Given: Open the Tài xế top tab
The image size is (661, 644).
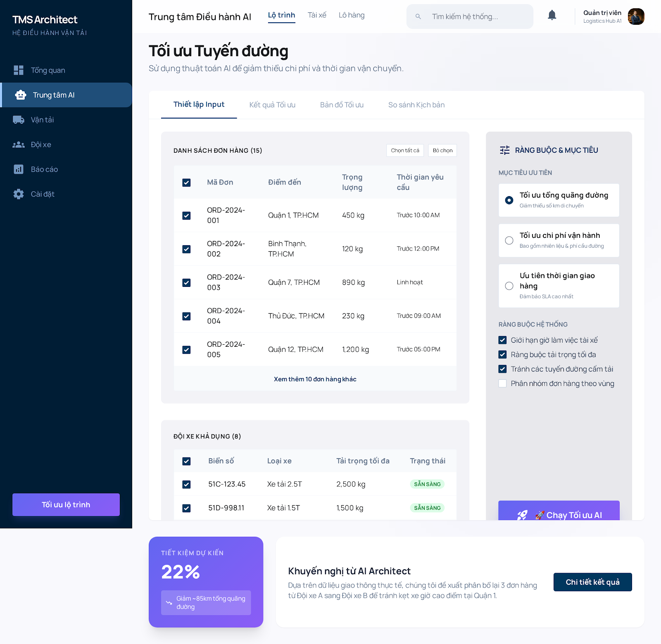Looking at the screenshot, I should tap(317, 15).
